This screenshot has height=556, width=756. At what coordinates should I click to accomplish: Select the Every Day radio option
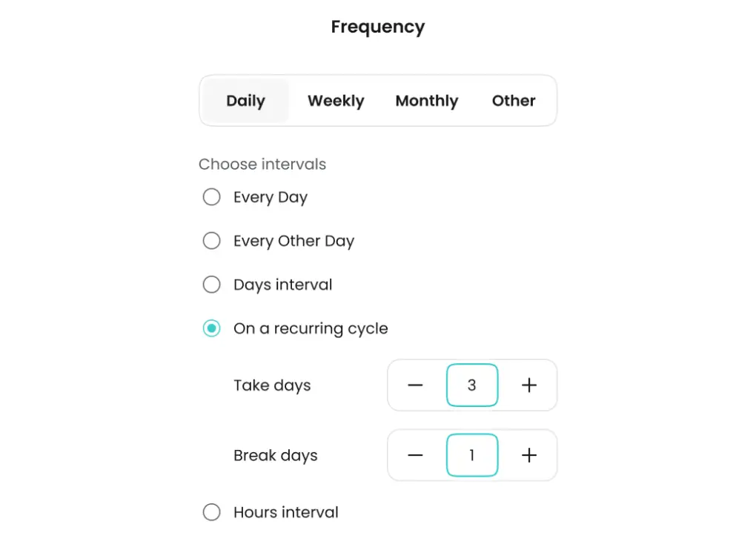click(x=212, y=197)
